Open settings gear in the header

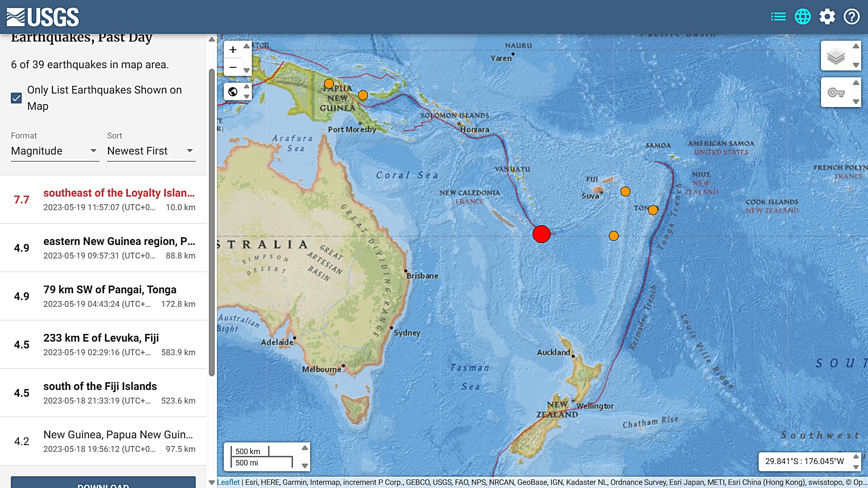827,17
